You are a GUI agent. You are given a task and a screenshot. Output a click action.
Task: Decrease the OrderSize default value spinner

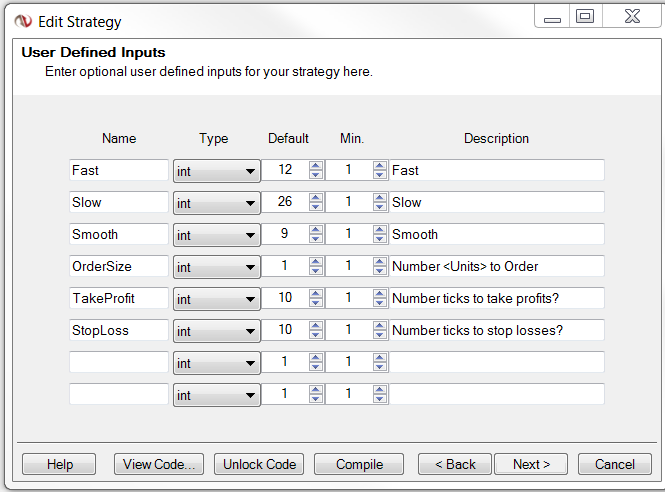coord(316,271)
